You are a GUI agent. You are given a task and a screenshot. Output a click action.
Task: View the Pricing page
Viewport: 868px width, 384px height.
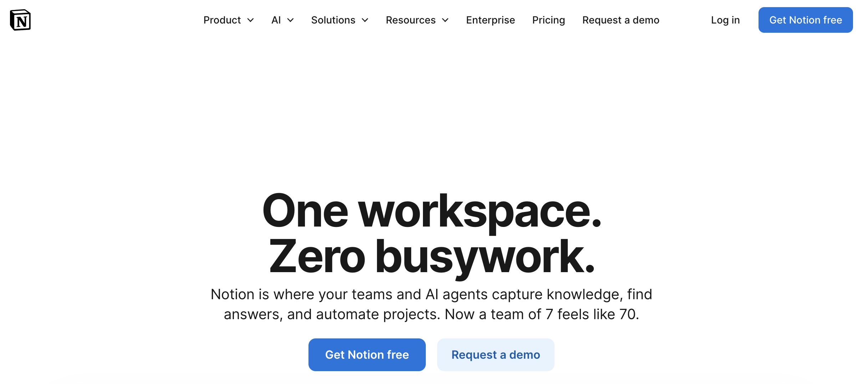[x=548, y=20]
